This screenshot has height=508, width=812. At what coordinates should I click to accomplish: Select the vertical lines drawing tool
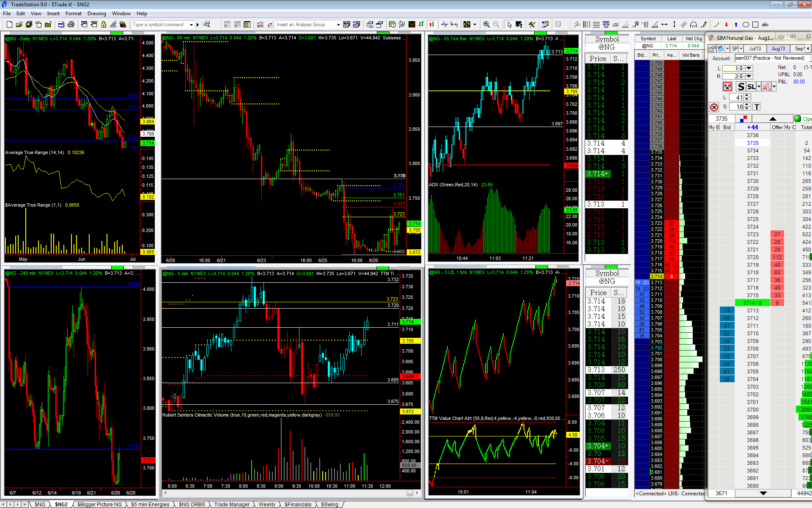[587, 25]
